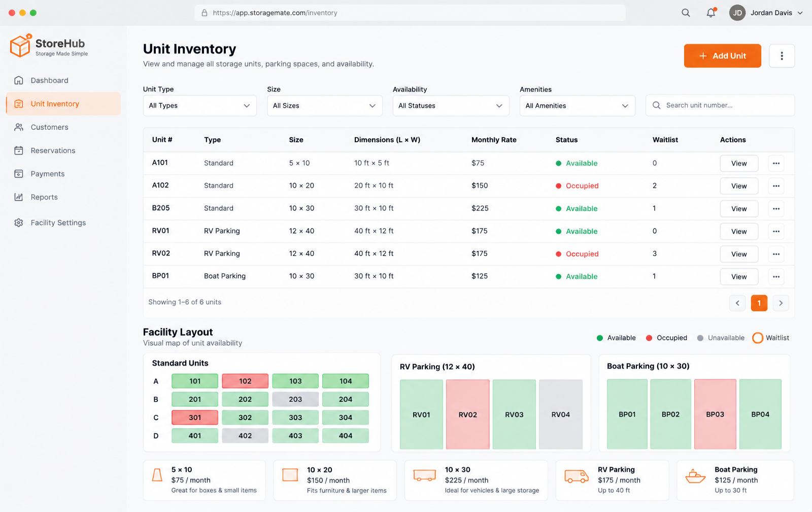This screenshot has width=812, height=512.
Task: Open more actions for unit RV02
Action: coord(776,254)
